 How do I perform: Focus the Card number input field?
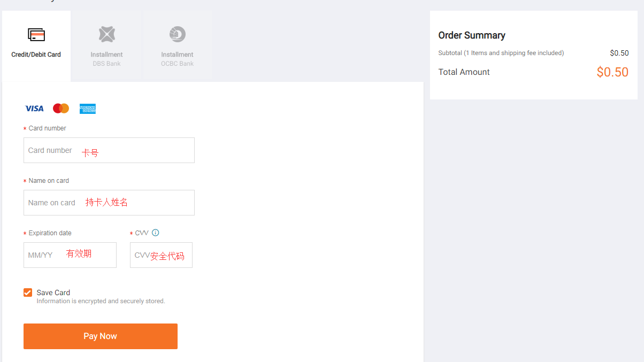click(109, 150)
